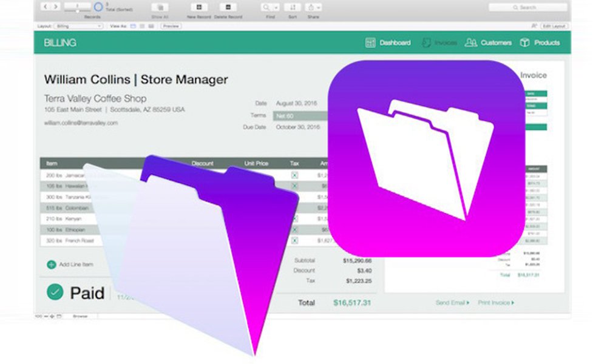This screenshot has width=607, height=364.
Task: Open the Layout Billing dropdown
Action: tap(79, 26)
